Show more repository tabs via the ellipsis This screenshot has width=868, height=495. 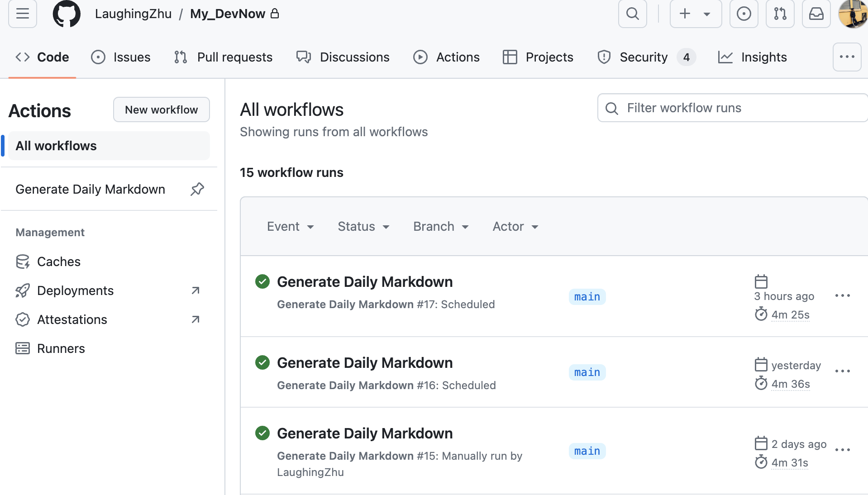847,57
